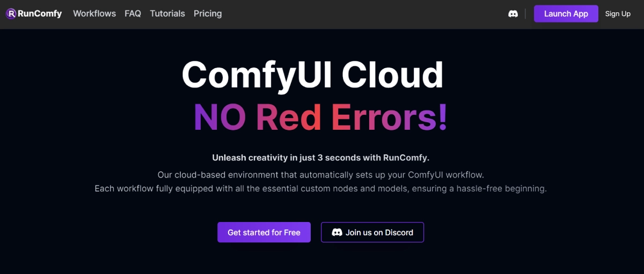
Task: Click Get started for Free
Action: click(x=264, y=232)
